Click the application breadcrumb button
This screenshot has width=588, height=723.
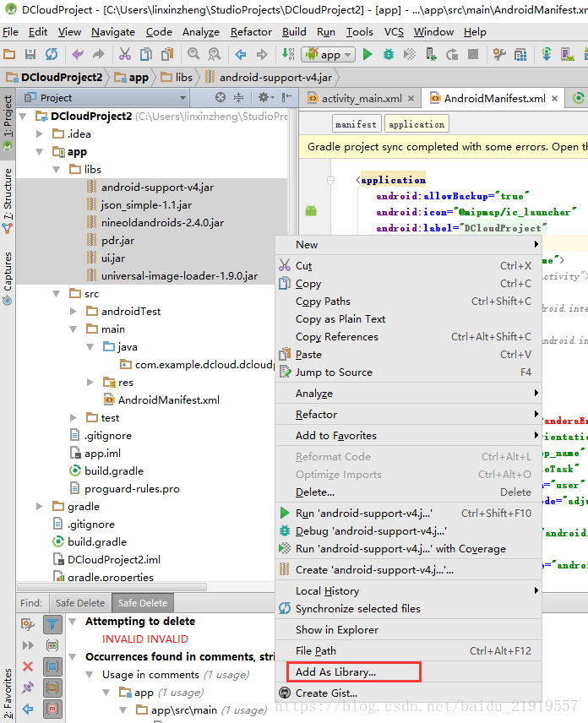(x=416, y=124)
